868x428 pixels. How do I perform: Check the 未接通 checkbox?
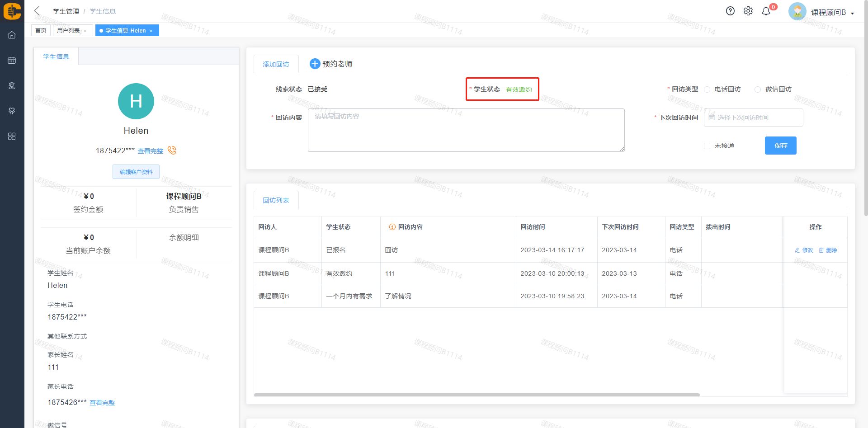tap(707, 146)
